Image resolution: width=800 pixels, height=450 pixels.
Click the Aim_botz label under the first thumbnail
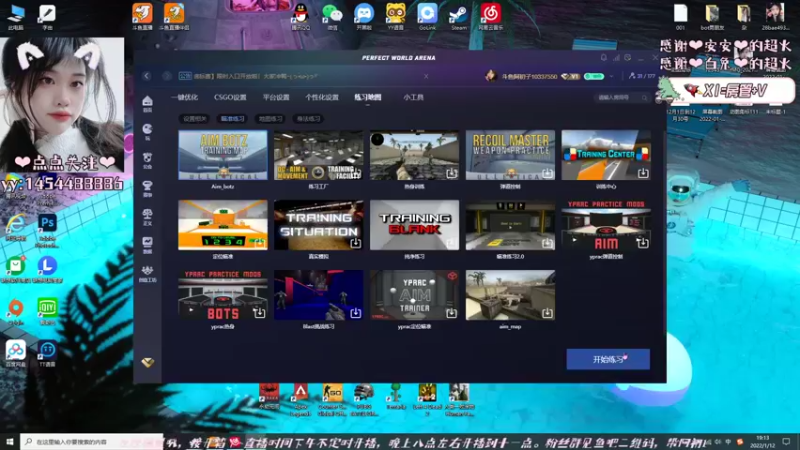coord(222,187)
